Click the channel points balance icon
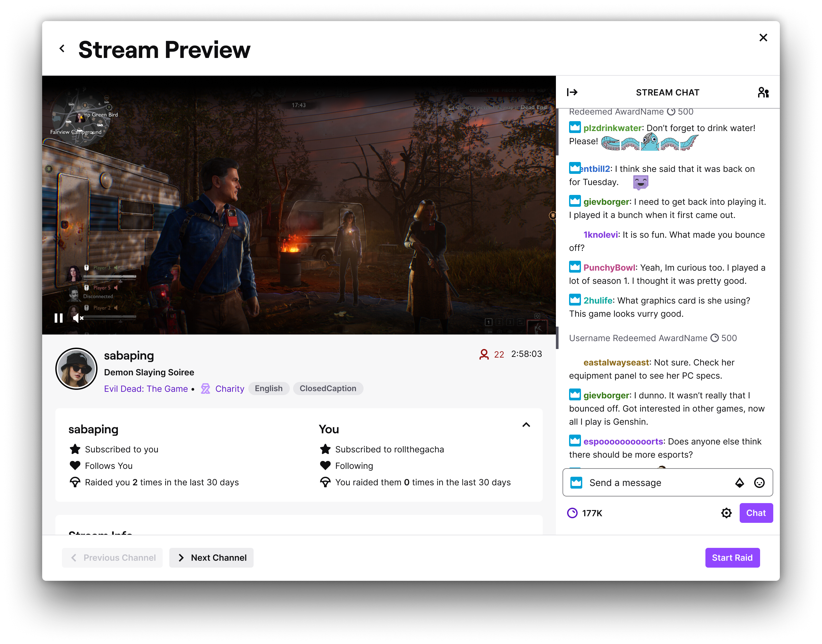The image size is (822, 644). tap(572, 513)
